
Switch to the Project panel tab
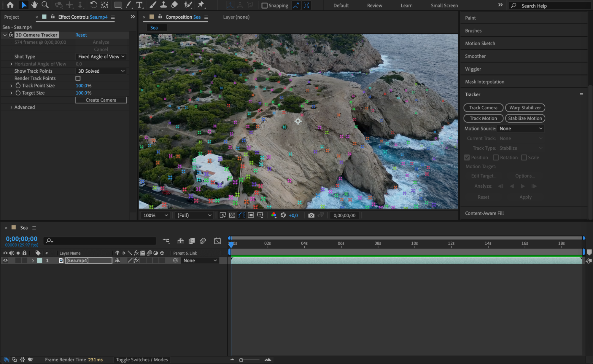pos(12,17)
